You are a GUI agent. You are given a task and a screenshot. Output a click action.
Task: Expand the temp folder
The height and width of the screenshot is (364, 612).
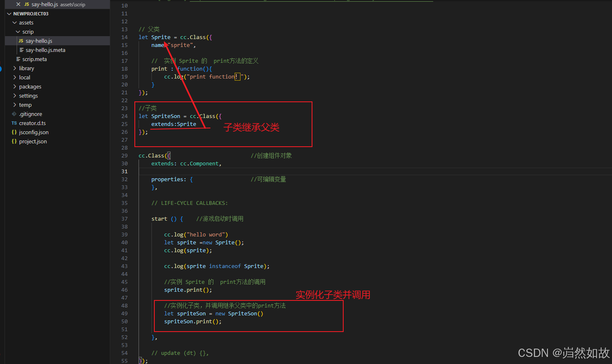15,105
